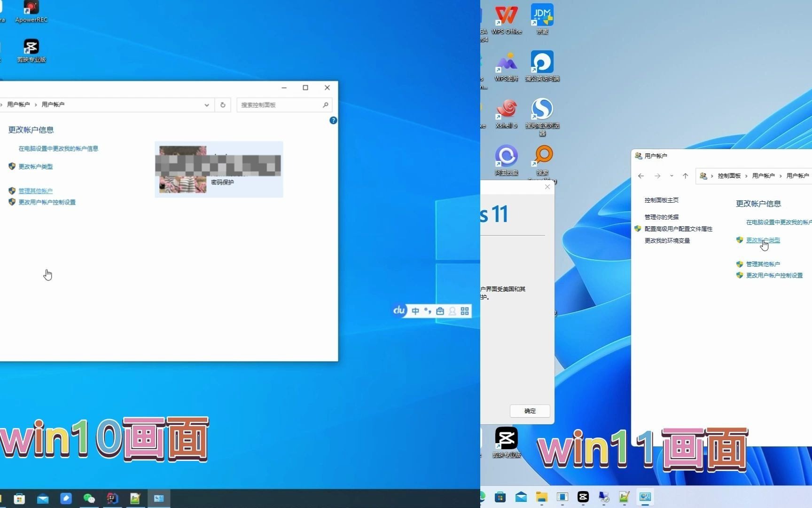Open 控制面板主页 link in Win11 window
This screenshot has width=812, height=508.
point(662,200)
